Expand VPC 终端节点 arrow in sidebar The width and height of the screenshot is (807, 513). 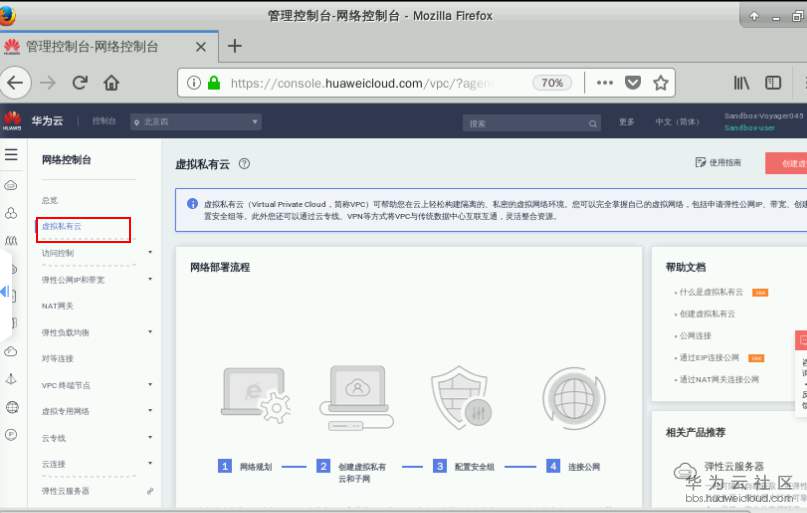point(150,384)
